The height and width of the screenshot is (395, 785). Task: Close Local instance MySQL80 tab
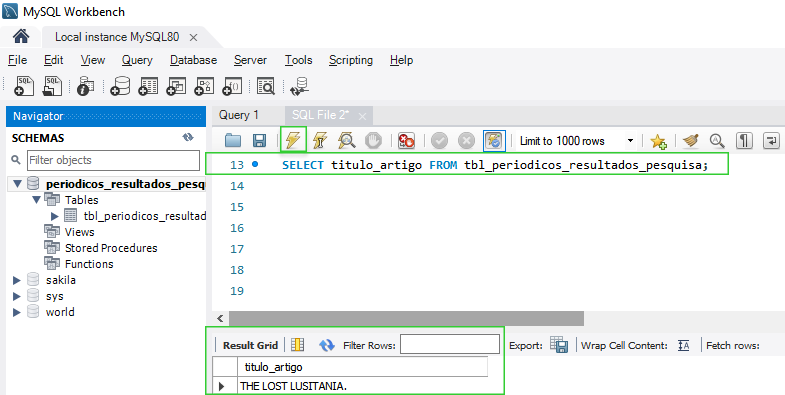pos(193,38)
